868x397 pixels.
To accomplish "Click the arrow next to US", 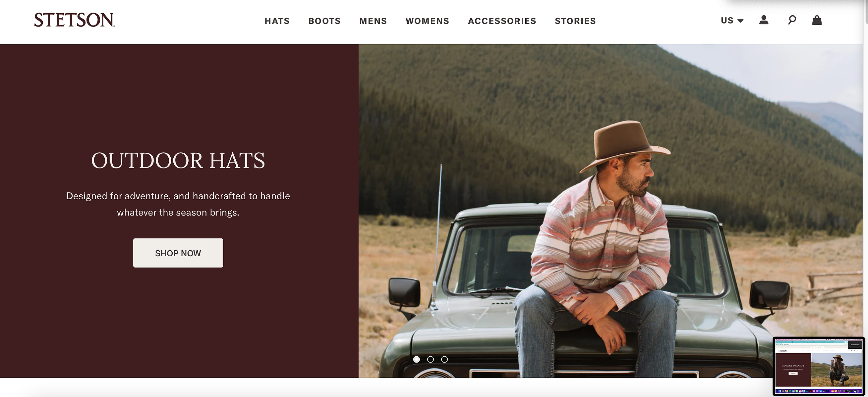I will 740,21.
